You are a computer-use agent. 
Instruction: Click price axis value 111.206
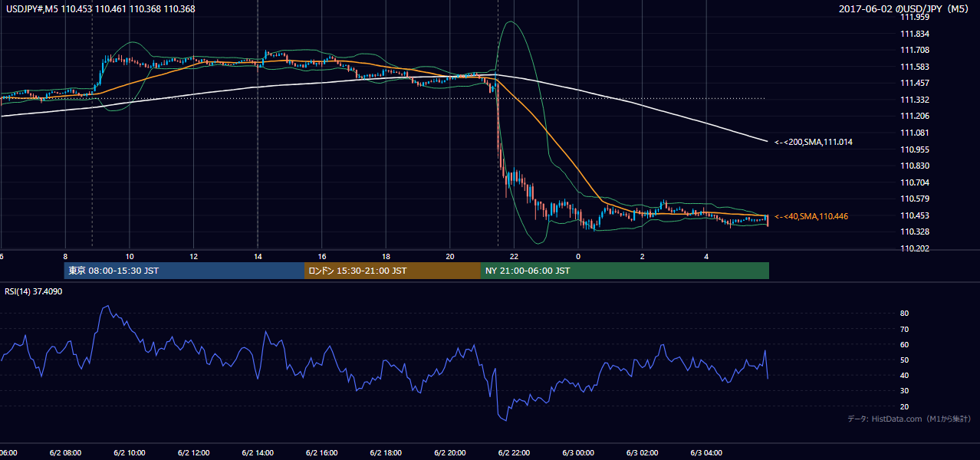(914, 116)
